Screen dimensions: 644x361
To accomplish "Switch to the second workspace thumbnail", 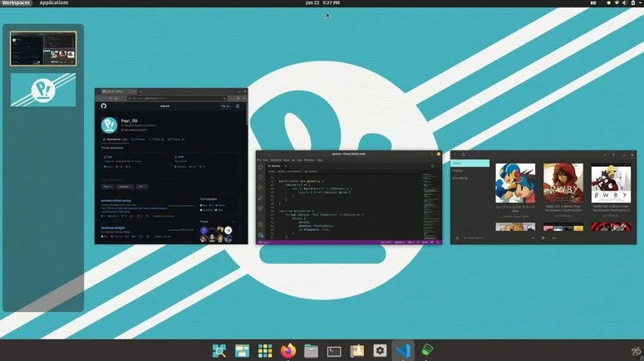I will click(43, 90).
